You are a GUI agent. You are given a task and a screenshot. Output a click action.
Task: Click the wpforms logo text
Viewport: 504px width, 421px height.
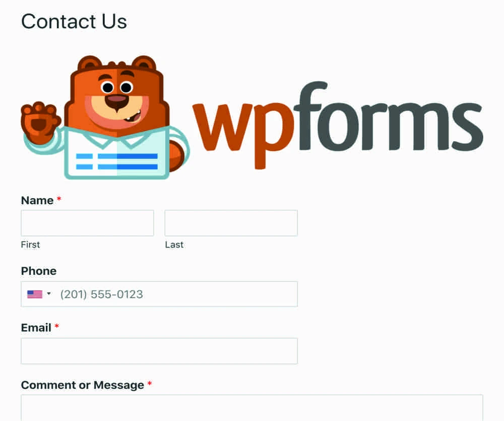pos(338,126)
